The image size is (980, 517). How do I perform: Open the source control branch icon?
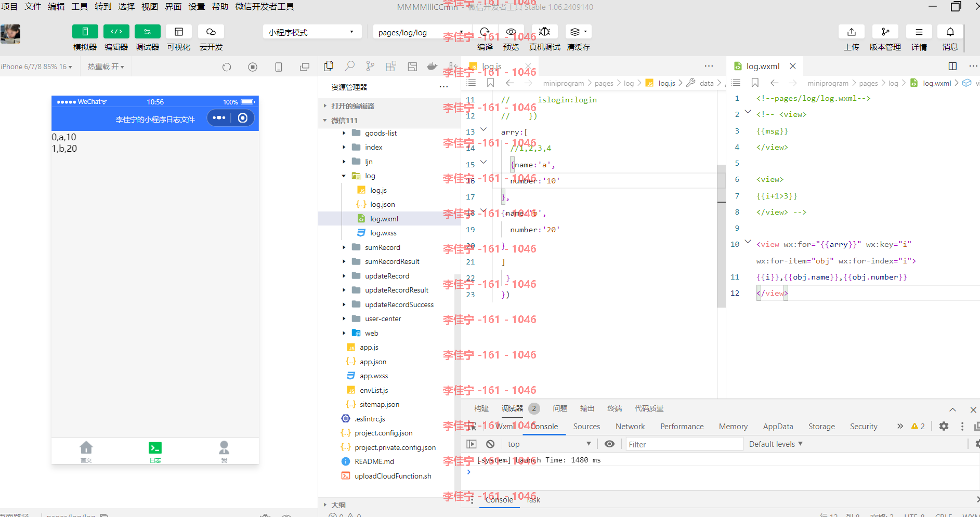(370, 66)
